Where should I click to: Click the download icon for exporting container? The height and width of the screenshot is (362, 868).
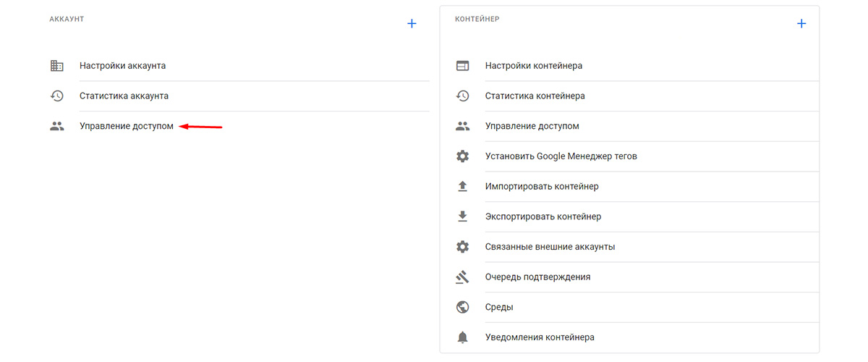coord(463,216)
